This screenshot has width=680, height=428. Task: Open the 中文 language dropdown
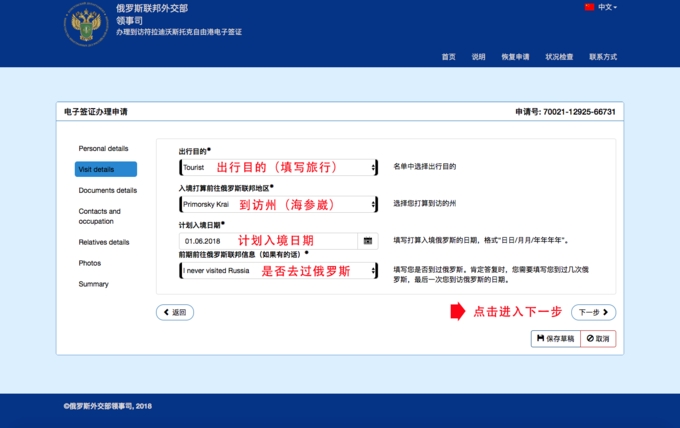(x=607, y=7)
